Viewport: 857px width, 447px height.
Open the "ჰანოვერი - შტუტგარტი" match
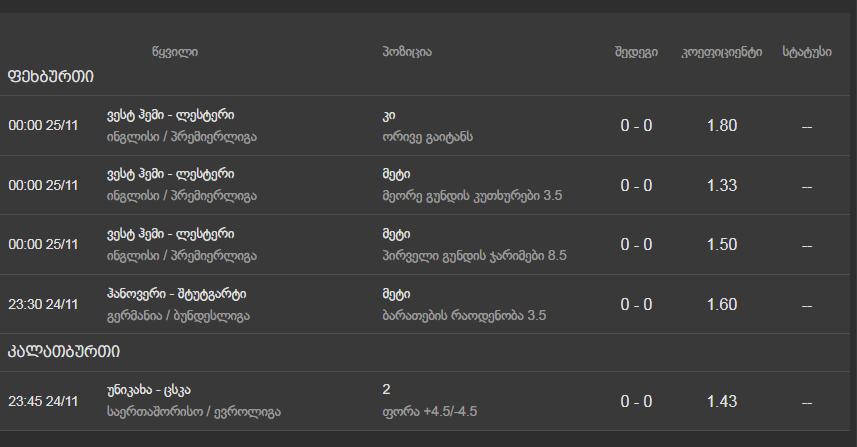pos(176,294)
